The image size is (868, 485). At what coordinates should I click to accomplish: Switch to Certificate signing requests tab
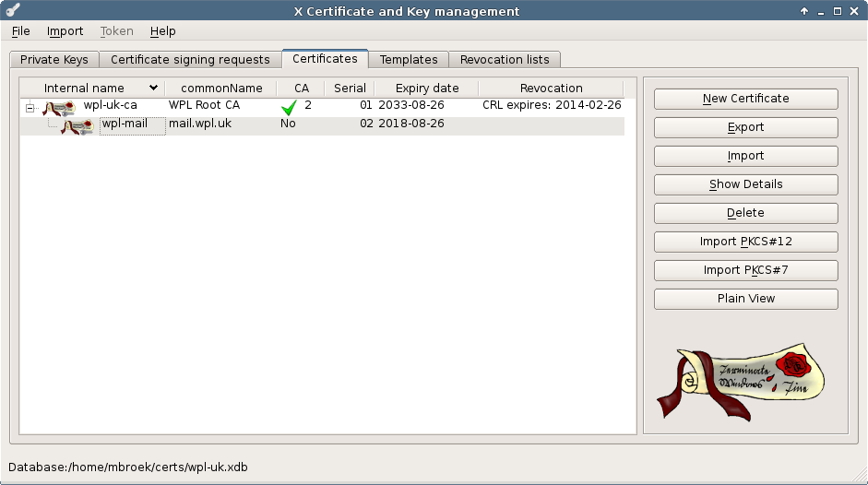[x=190, y=59]
